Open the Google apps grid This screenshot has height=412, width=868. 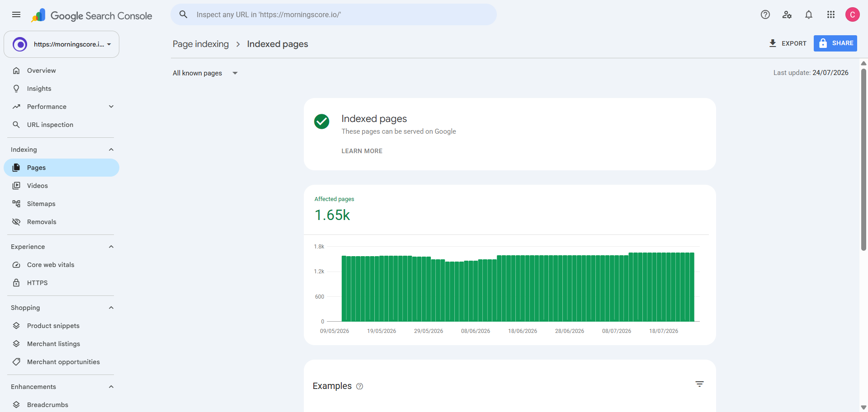831,14
